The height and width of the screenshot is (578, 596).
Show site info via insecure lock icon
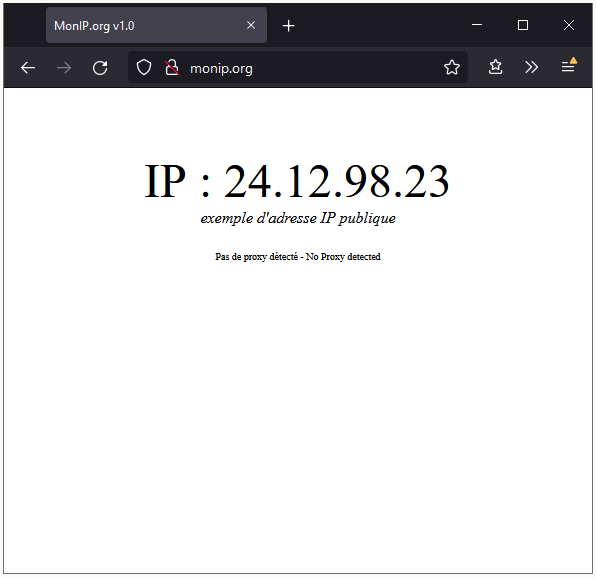coord(171,68)
